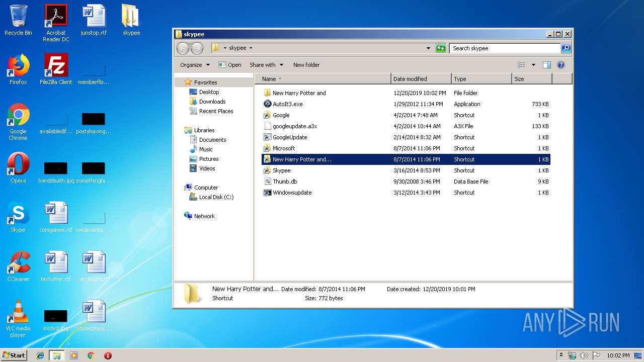
Task: Open the Share with dropdown
Action: (x=267, y=65)
